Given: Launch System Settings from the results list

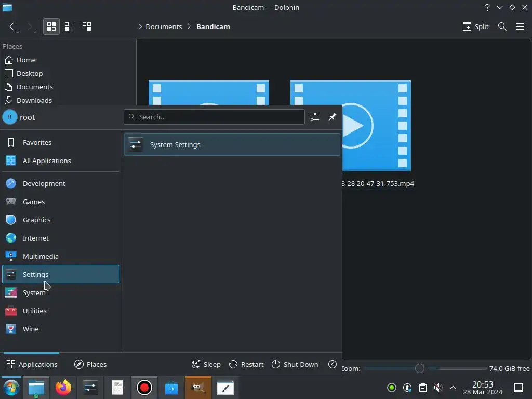Looking at the screenshot, I should [232, 144].
